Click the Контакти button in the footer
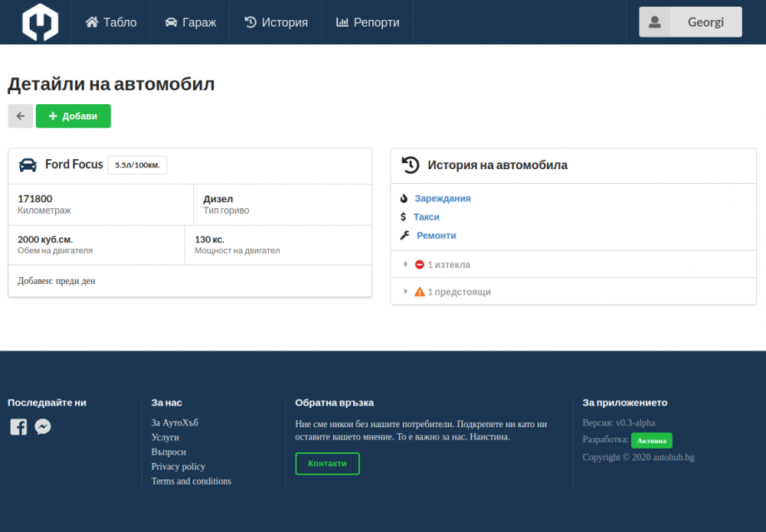 point(327,464)
